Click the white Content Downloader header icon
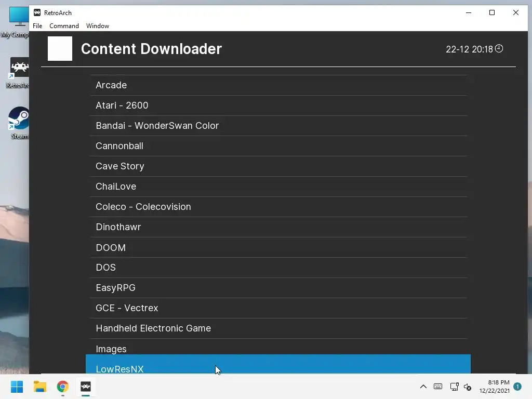 click(x=60, y=48)
